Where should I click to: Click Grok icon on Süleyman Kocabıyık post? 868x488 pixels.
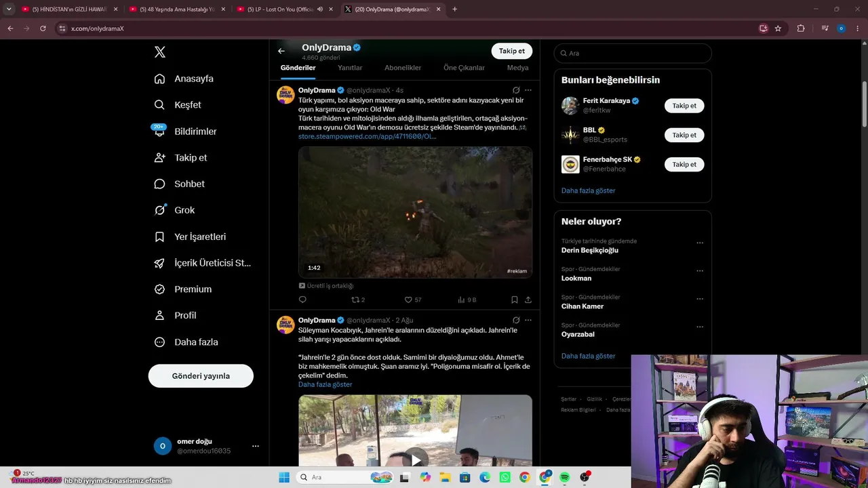pos(516,320)
